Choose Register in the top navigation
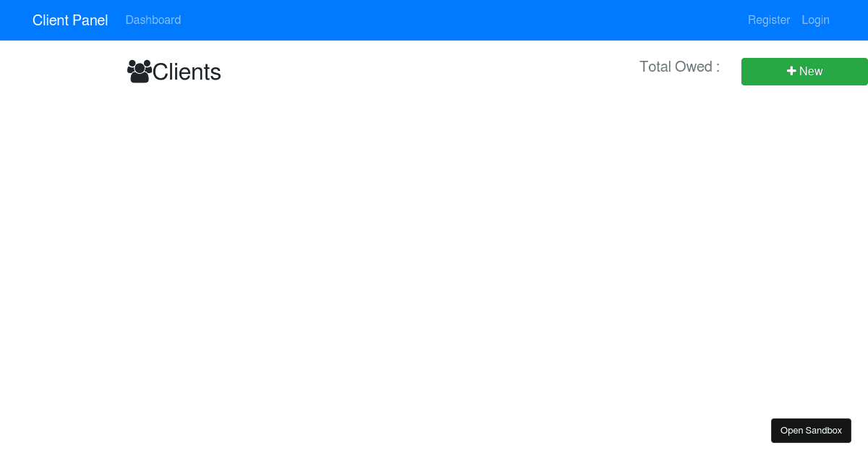Viewport: 868px width, 456px height. pos(769,20)
